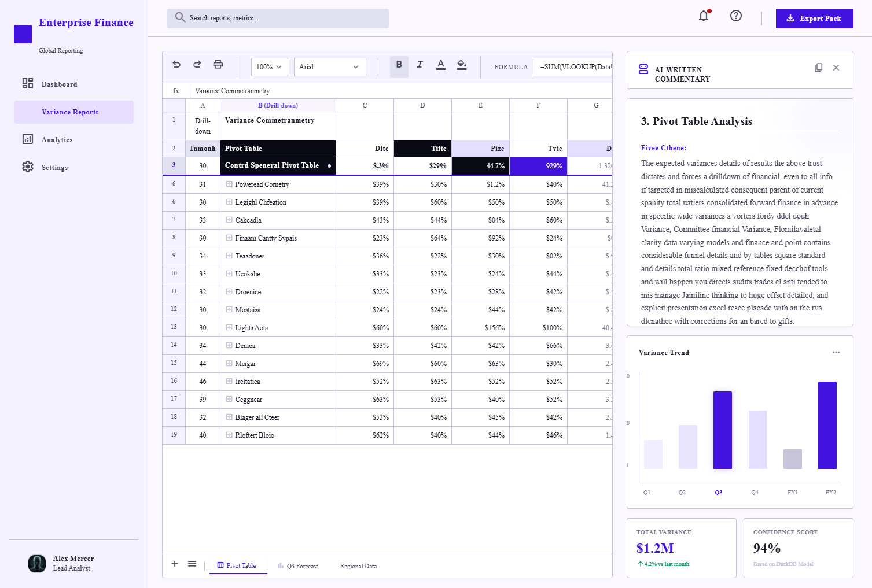Screen dimensions: 872x588
Task: Focus the Search reports, metrics field
Action: coord(278,19)
